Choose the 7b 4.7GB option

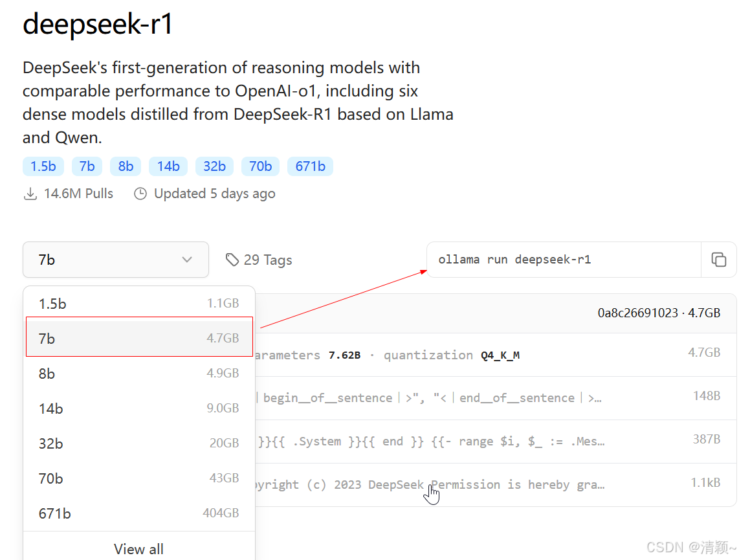(139, 337)
